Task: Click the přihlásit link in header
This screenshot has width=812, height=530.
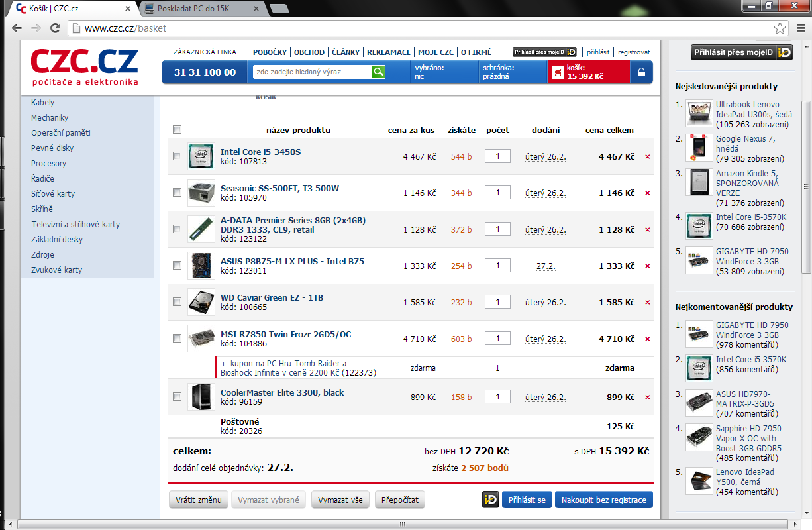Action: point(598,52)
